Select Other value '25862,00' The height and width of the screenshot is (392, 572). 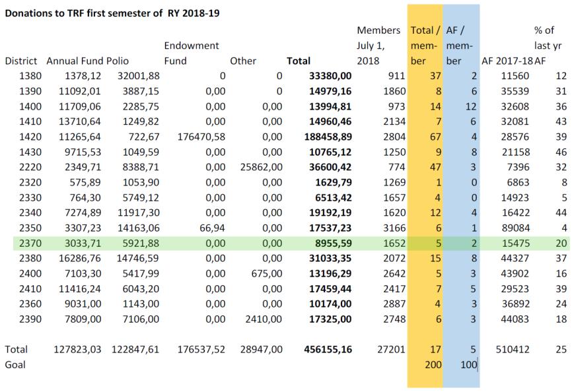261,167
